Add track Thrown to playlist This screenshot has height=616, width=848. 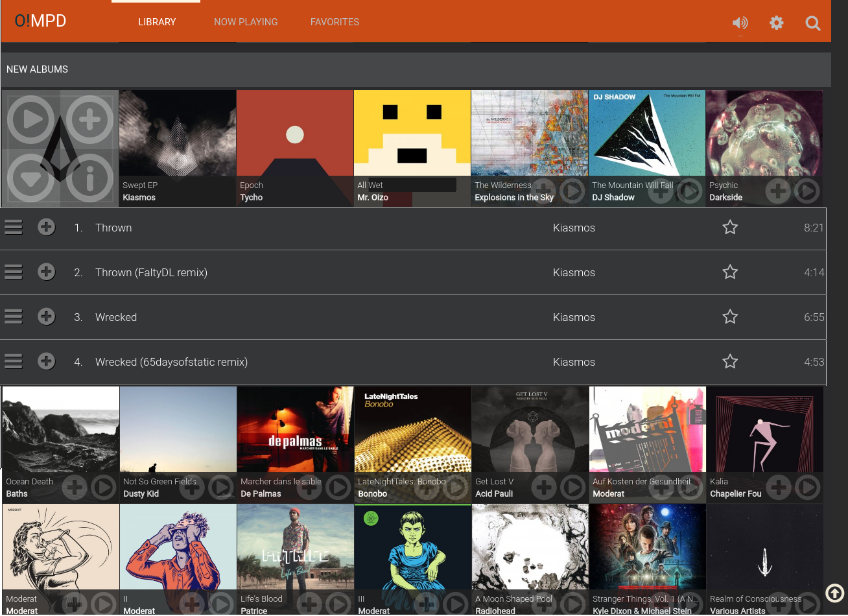click(46, 227)
